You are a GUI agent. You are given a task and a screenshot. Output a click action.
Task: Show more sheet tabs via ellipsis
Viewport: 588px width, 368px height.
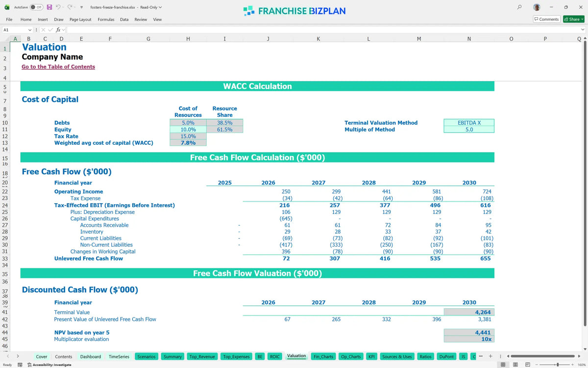(480, 356)
